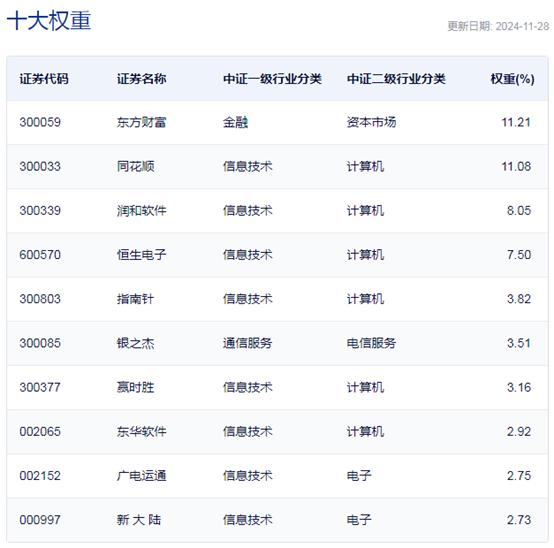Click the 资本市场 cell
This screenshot has height=548, width=554.
coord(371,122)
